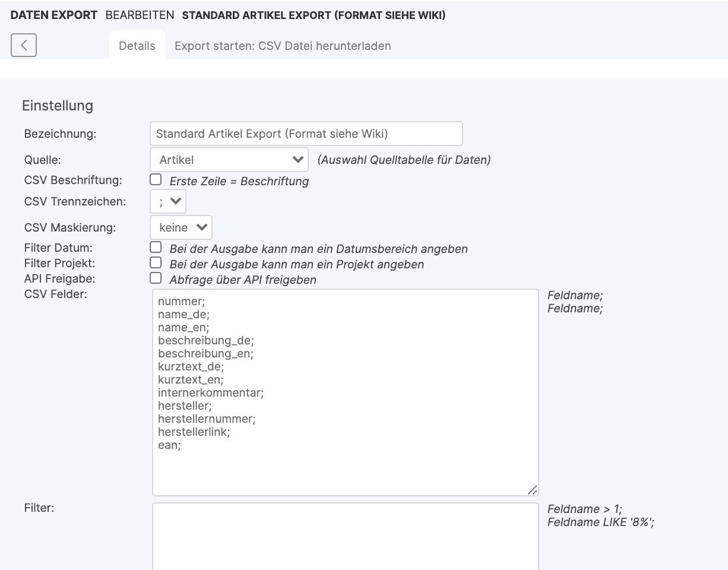Open the Quelle Artikel dropdown
The width and height of the screenshot is (728, 570).
click(x=229, y=160)
